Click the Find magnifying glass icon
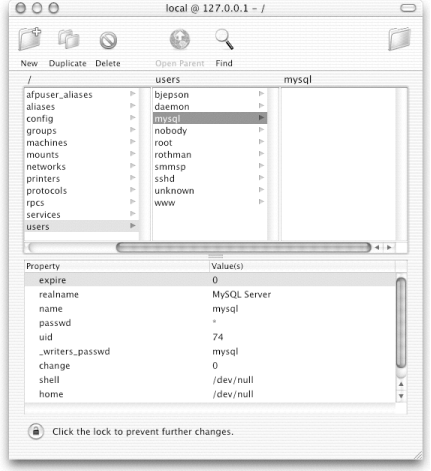The image size is (431, 471). click(224, 39)
